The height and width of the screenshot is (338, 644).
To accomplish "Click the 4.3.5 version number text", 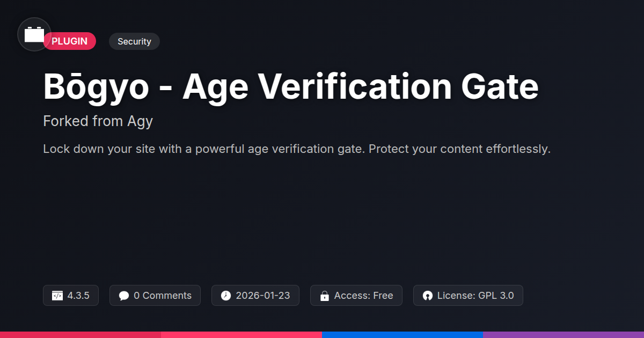I will tap(78, 296).
